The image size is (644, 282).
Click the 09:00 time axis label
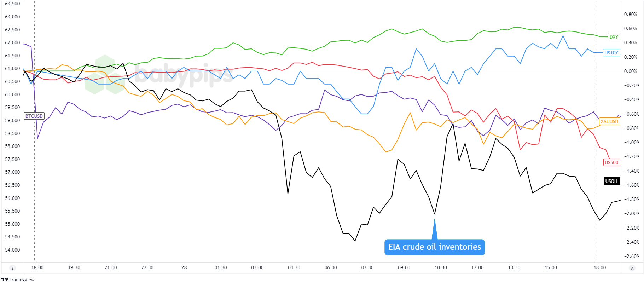pos(404,267)
